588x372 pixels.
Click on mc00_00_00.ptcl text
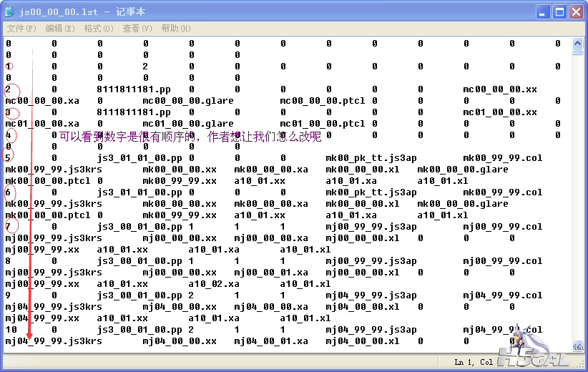pos(323,101)
